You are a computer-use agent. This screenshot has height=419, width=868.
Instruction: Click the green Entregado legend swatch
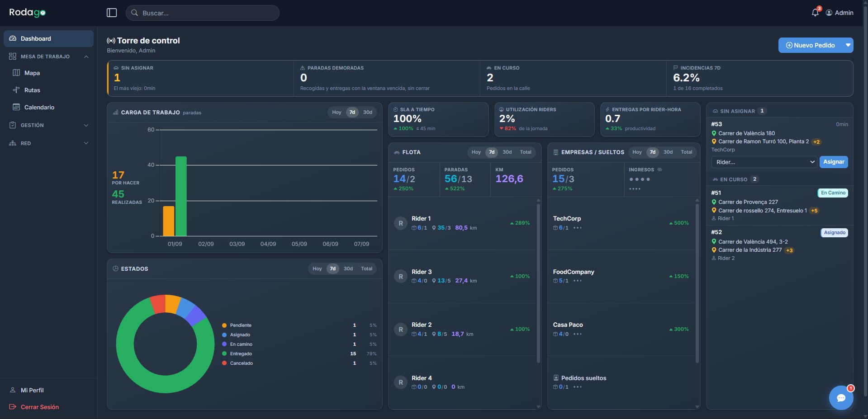click(x=224, y=353)
